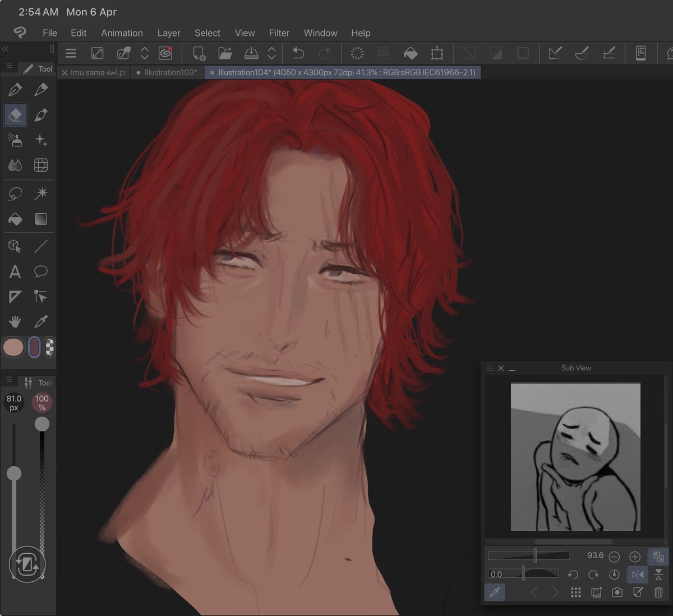Open the Window menu
673x616 pixels.
click(x=320, y=33)
